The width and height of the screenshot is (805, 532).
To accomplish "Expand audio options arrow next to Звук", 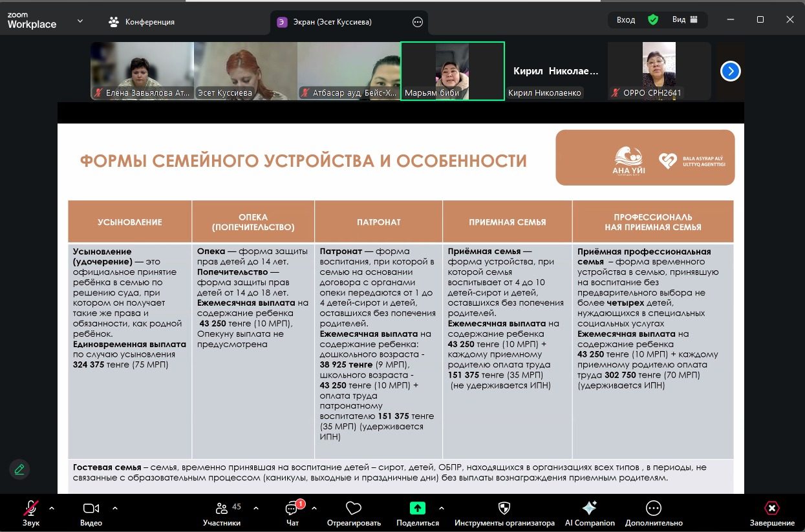I will pyautogui.click(x=52, y=507).
